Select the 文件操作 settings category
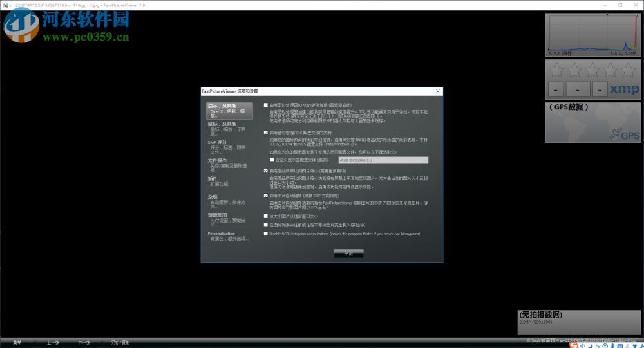The height and width of the screenshot is (348, 644). coord(229,165)
